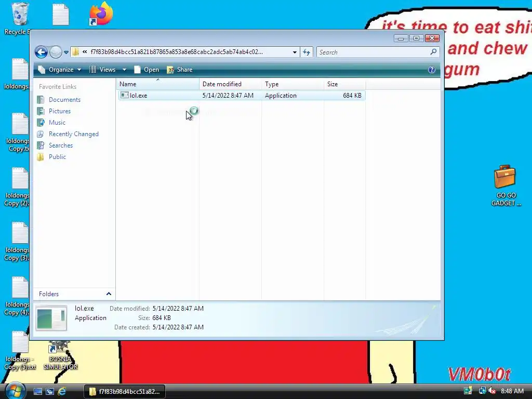Go back with the Explorer Back arrow
Image resolution: width=532 pixels, height=399 pixels.
point(41,52)
